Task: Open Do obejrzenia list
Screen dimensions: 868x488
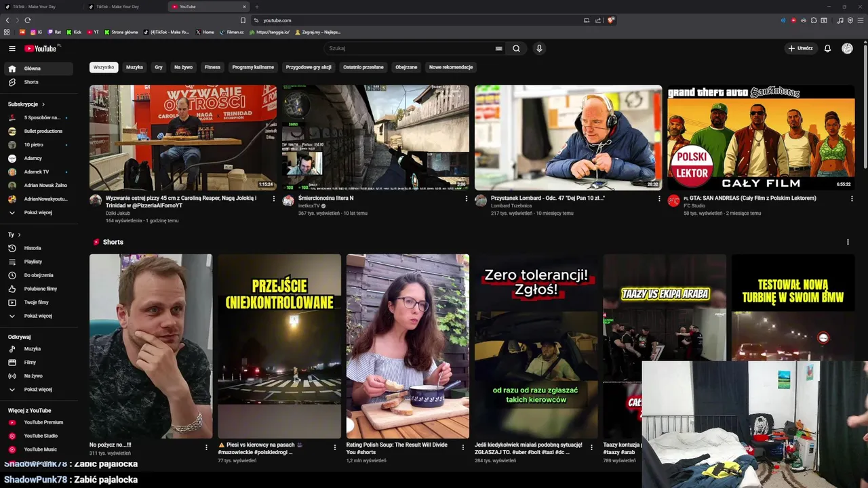Action: point(38,275)
